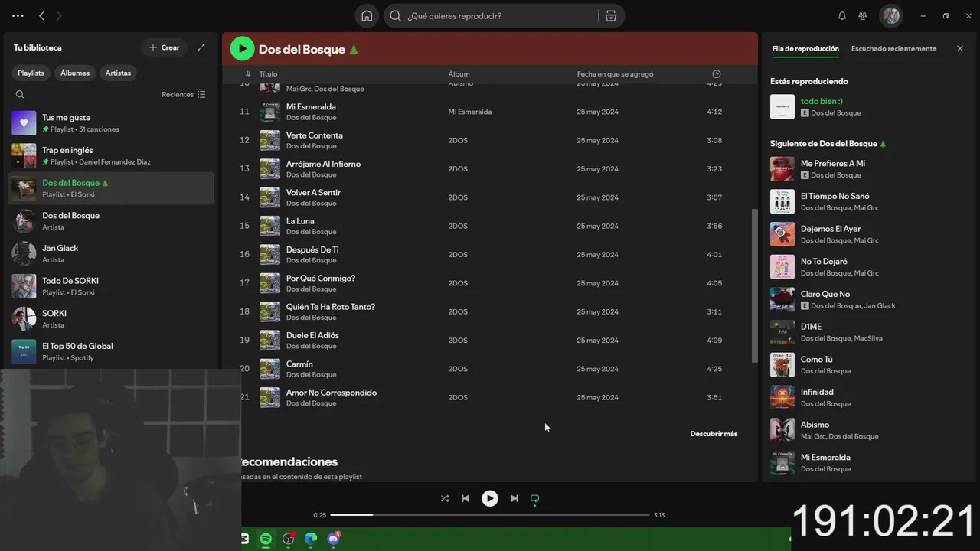Sort by duration clock icon

tap(717, 74)
